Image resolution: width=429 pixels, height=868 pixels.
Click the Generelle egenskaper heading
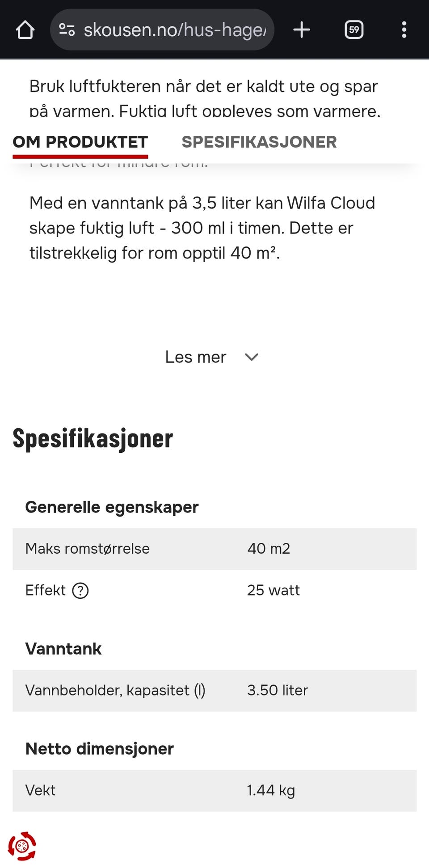pyautogui.click(x=112, y=507)
